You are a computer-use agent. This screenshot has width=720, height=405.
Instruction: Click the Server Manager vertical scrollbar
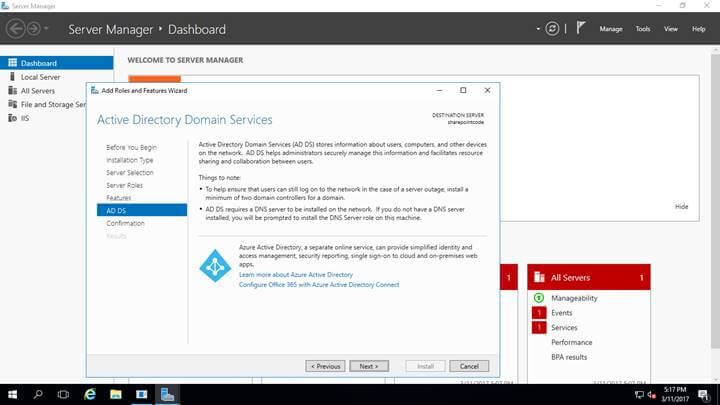point(715,202)
